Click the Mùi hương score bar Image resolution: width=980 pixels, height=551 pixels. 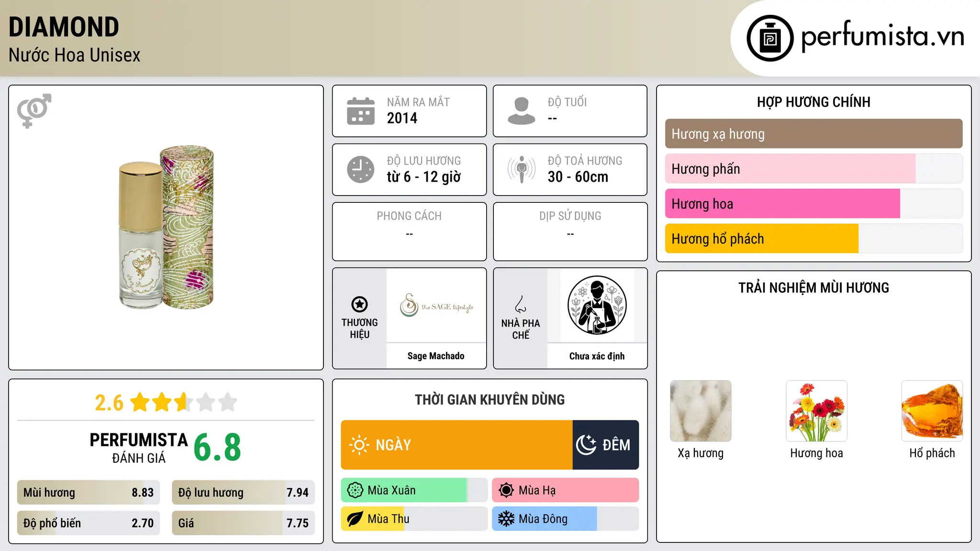pyautogui.click(x=89, y=493)
